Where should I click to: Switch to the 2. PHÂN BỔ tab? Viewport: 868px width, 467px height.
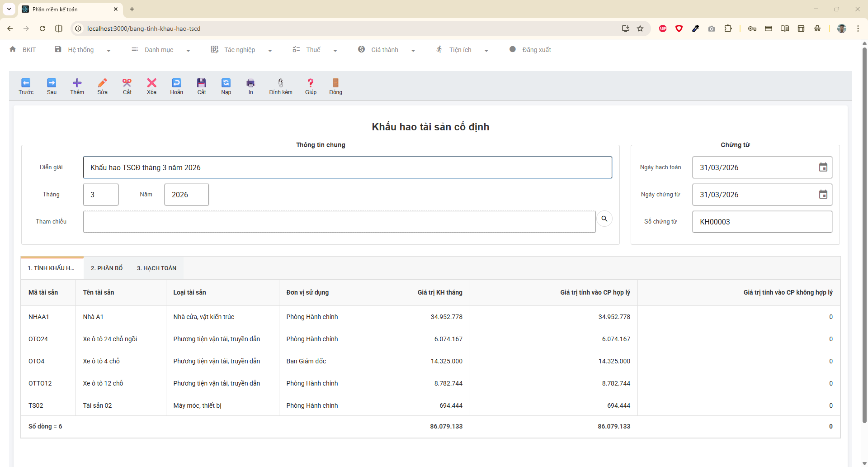point(107,268)
